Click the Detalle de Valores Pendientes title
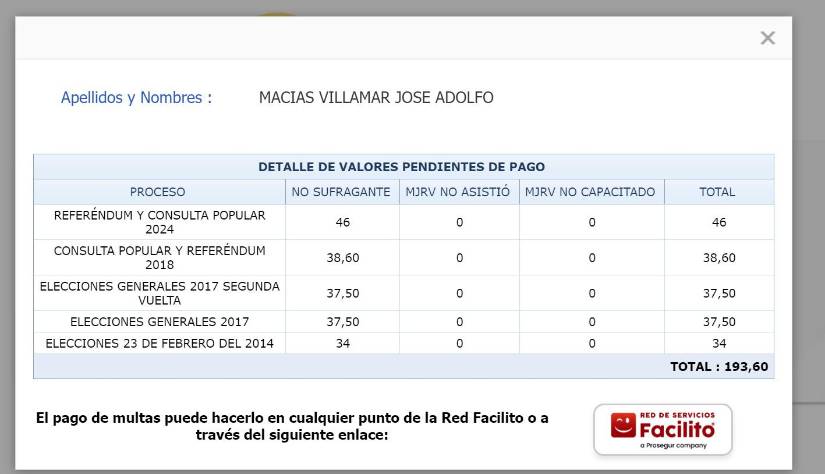This screenshot has width=825, height=474. [402, 167]
